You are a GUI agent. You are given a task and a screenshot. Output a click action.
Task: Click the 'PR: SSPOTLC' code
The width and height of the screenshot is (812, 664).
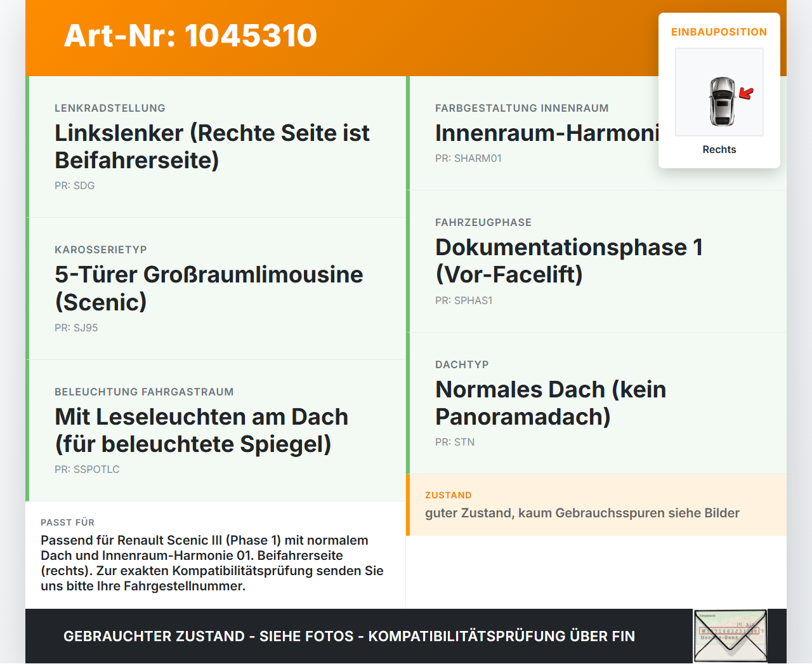pos(87,469)
